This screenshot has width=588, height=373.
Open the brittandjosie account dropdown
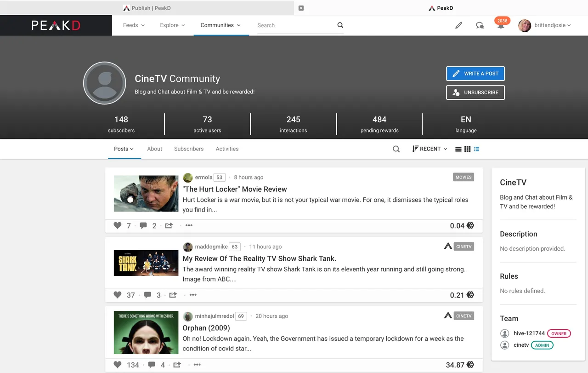(553, 25)
